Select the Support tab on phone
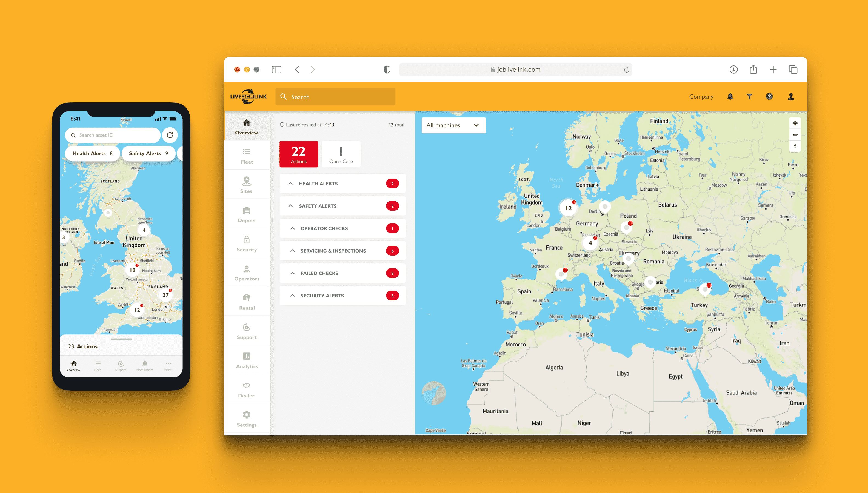 point(121,366)
